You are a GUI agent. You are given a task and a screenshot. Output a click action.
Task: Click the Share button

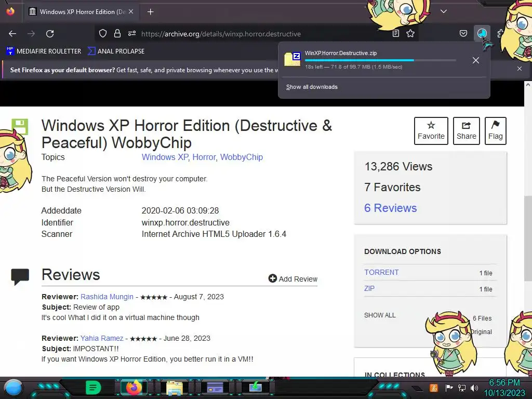[x=467, y=131]
